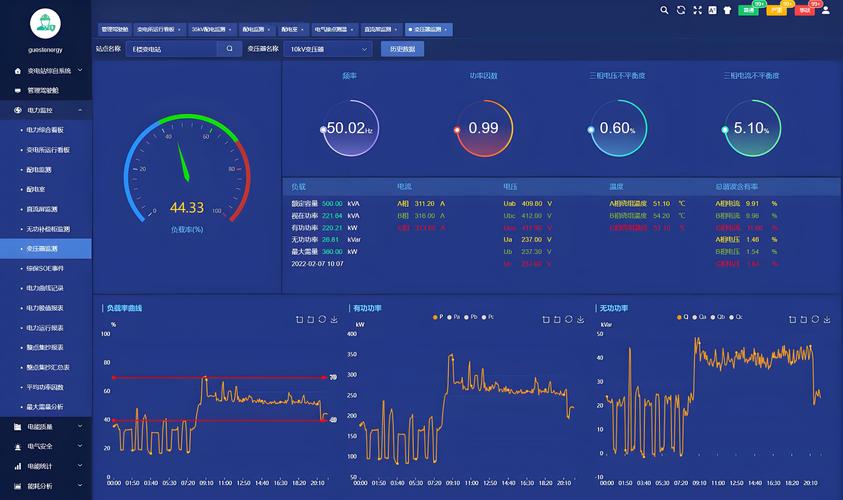The image size is (843, 500).
Task: Download the 无功功率 chart image
Action: (x=826, y=319)
